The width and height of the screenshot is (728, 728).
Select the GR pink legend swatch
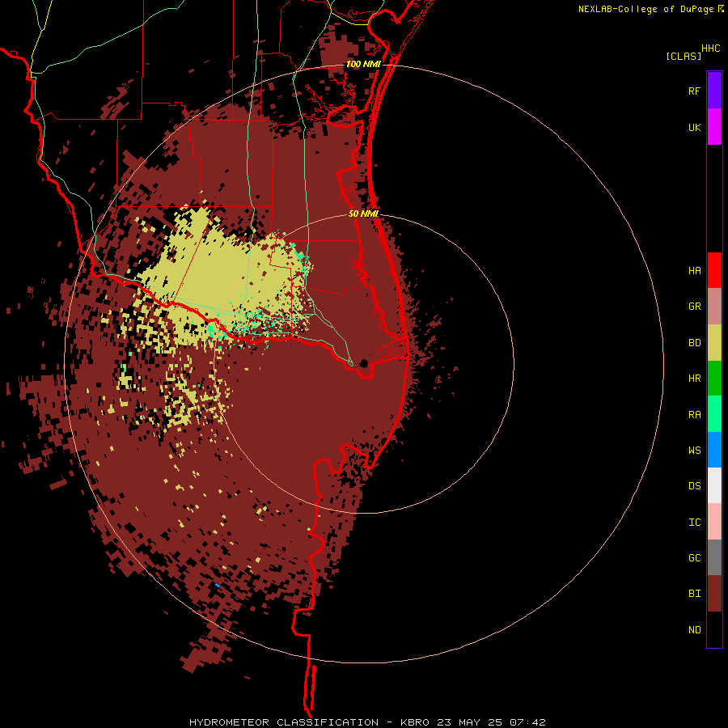(x=714, y=307)
